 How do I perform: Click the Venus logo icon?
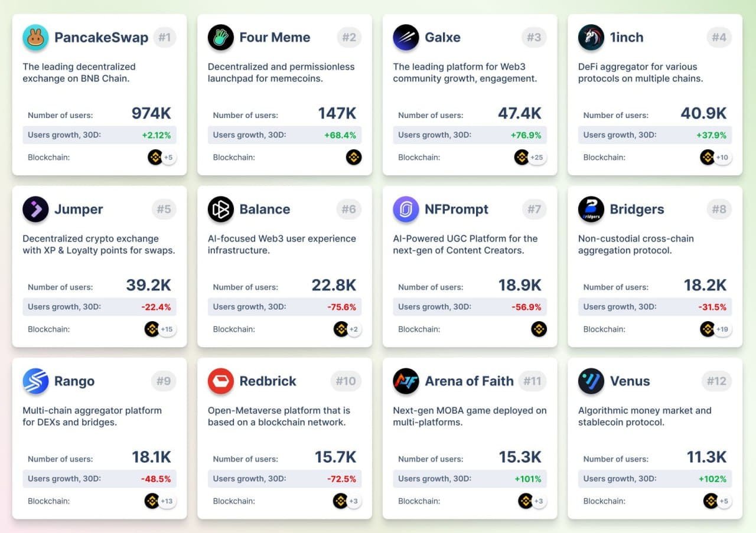(591, 381)
